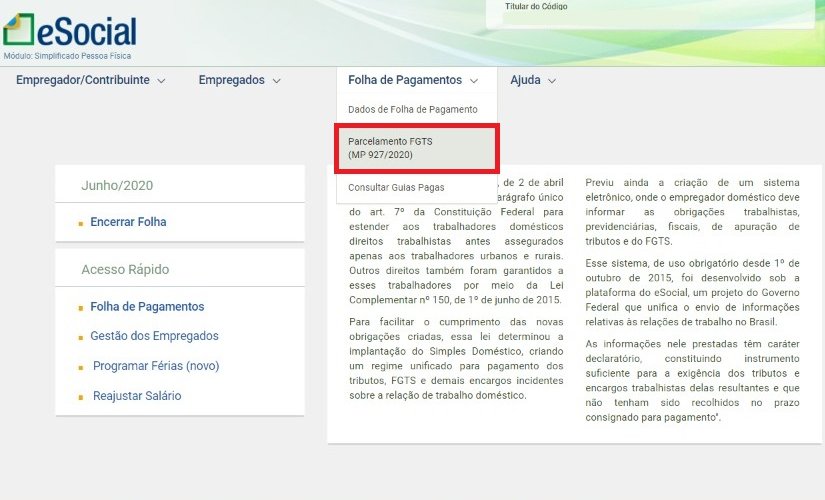This screenshot has height=500, width=825.
Task: Click bullet icon beside Encerrar Folha
Action: coord(81,223)
